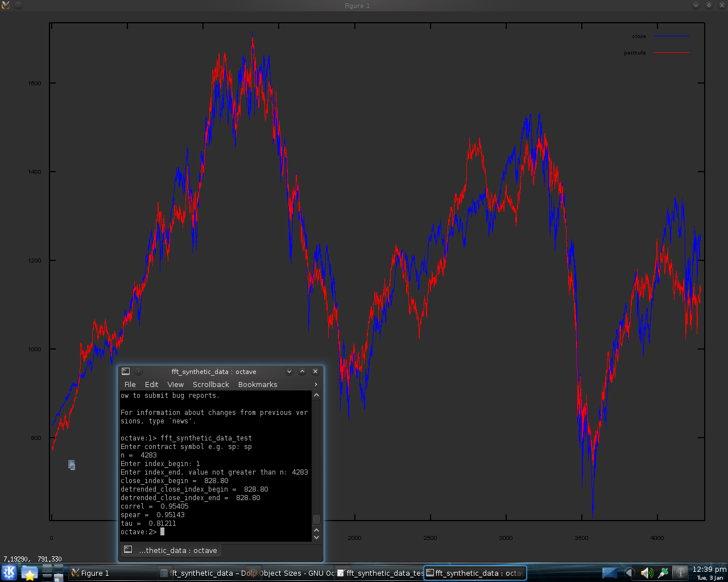Click the virtual desktop pager in the panel
Image resolution: width=728 pixels, height=582 pixels.
[x=53, y=573]
